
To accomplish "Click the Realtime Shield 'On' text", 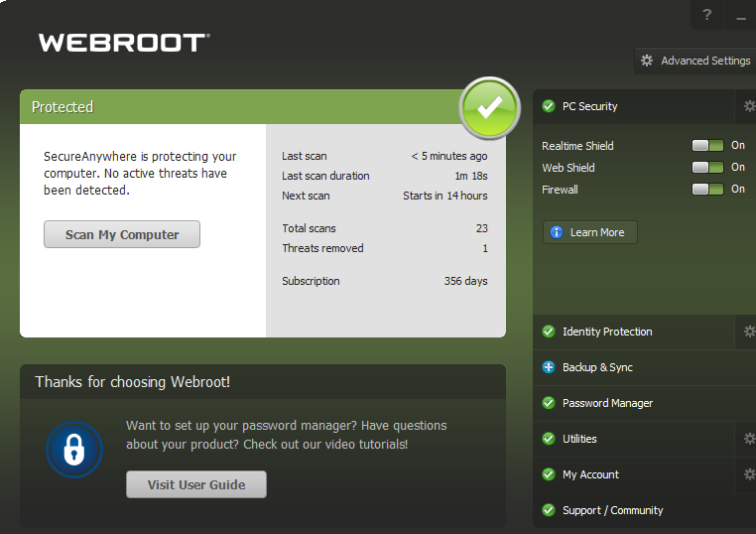I will coord(738,145).
